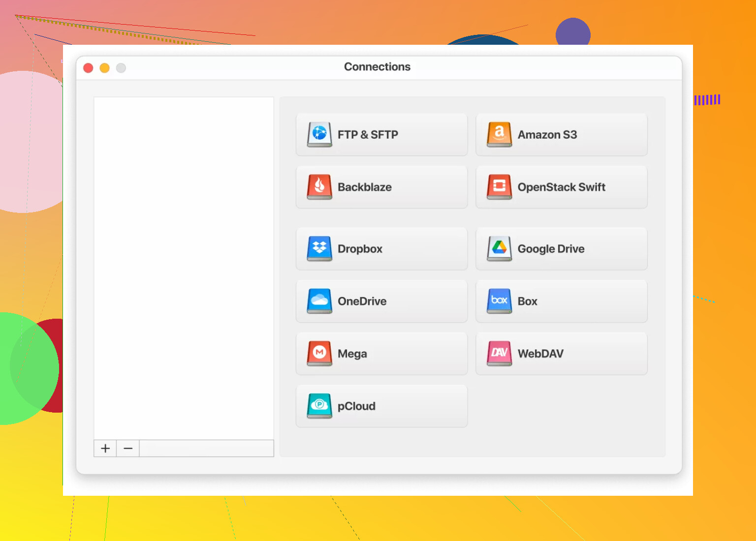Open the OpenStack Swift connection label

point(562,187)
